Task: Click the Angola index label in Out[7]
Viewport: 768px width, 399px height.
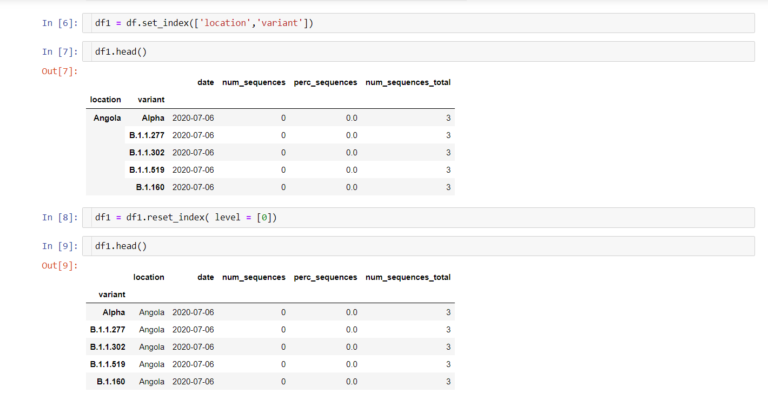Action: click(107, 118)
